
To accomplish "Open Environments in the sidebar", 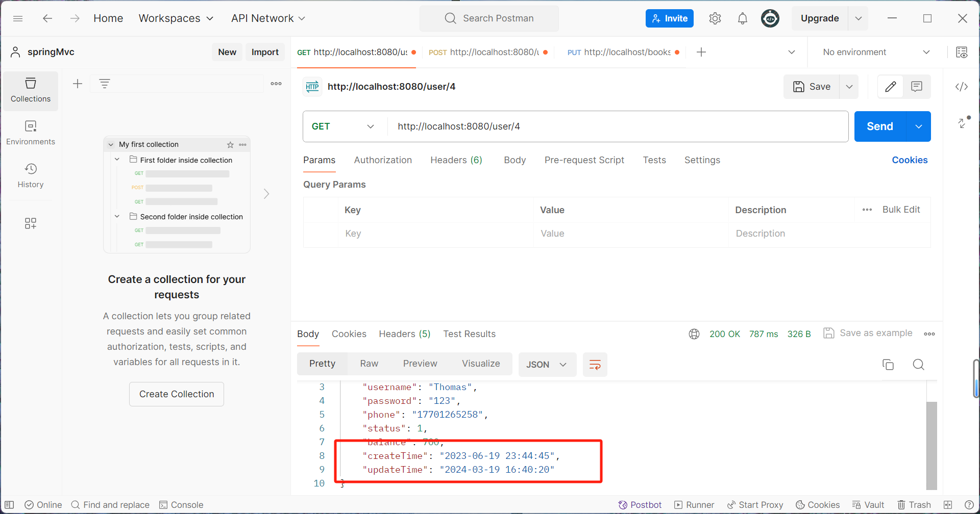I will [31, 133].
